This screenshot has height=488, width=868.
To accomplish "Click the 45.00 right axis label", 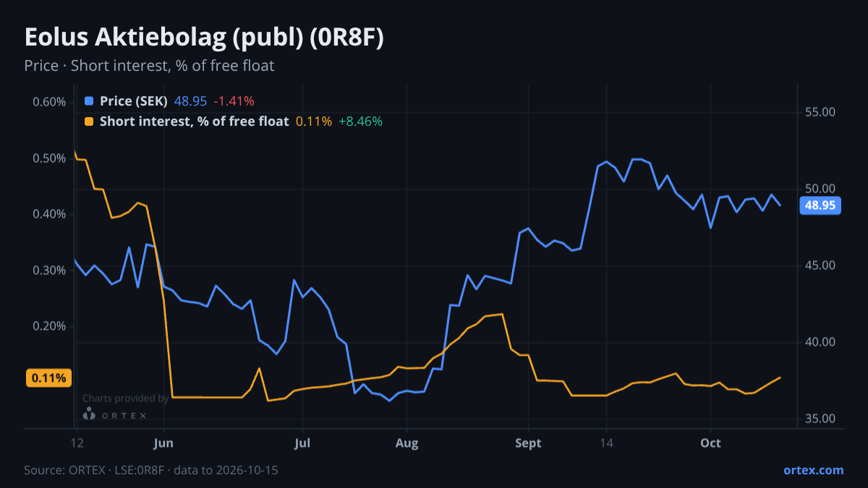I will 820,265.
